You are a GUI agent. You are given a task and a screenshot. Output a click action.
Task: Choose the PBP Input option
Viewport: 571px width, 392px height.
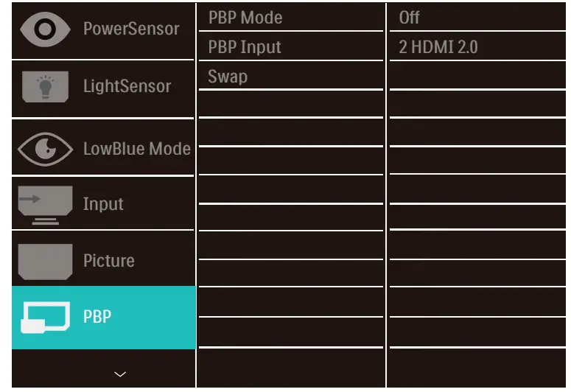tap(244, 47)
